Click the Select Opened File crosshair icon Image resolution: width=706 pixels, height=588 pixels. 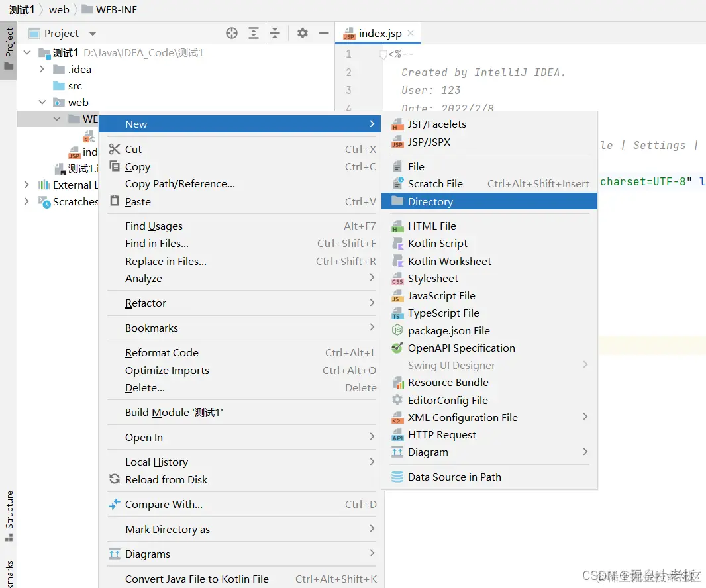pos(232,33)
